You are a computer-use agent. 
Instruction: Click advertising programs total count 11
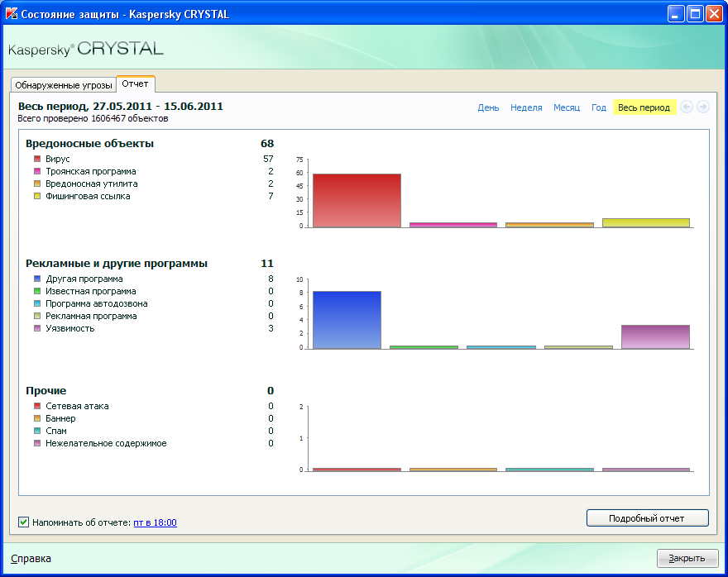coord(267,264)
